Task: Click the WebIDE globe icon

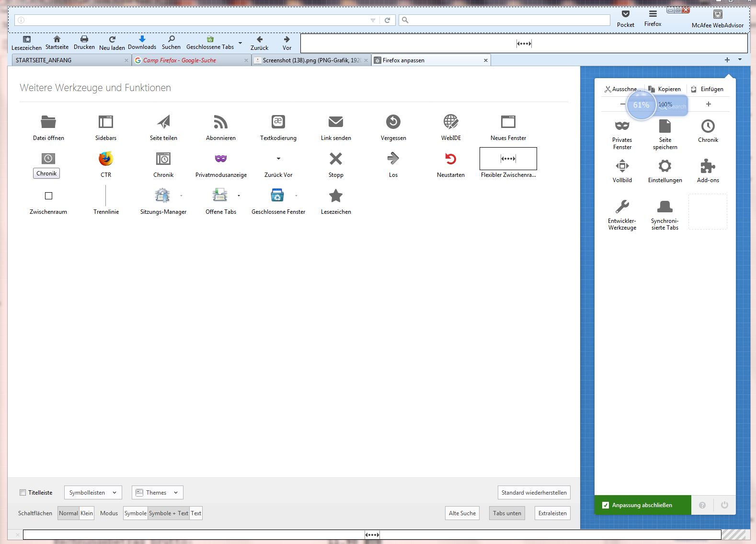Action: [450, 122]
